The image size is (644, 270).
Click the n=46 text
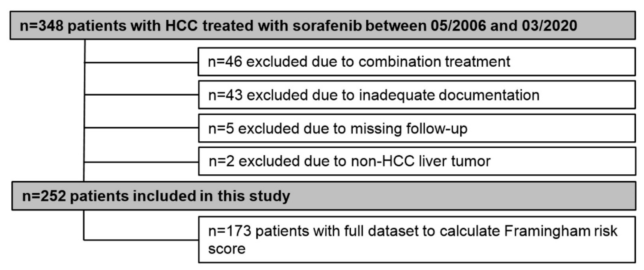click(225, 62)
